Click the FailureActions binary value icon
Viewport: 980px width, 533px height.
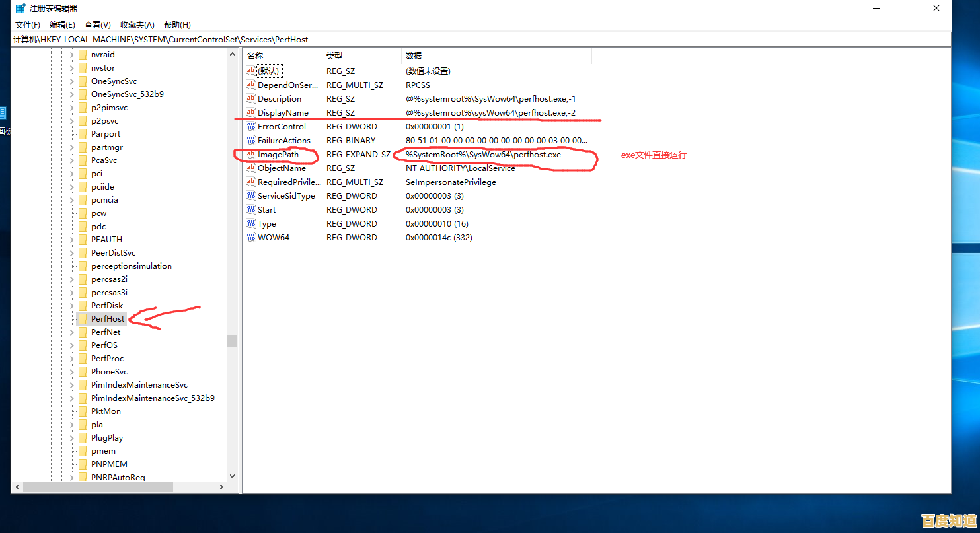(250, 141)
